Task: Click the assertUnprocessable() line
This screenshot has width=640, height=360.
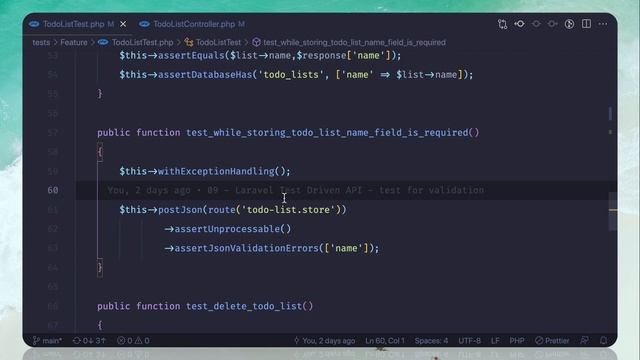Action: pos(228,229)
